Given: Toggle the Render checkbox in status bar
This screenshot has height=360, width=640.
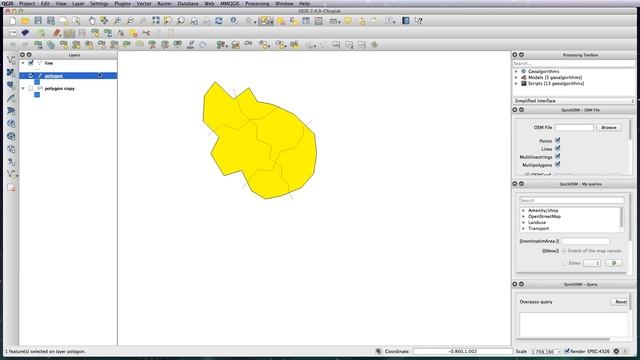Looking at the screenshot, I should coord(567,351).
